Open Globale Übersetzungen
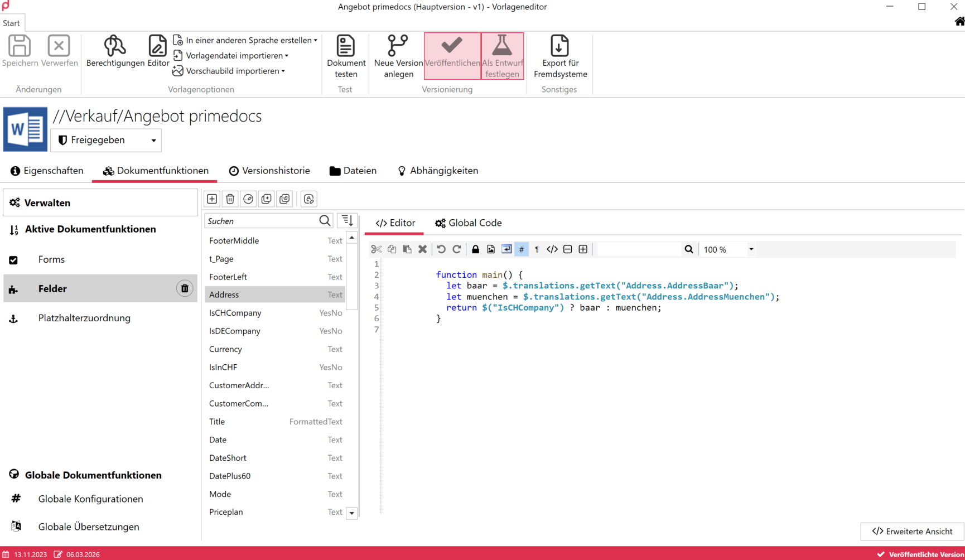965x560 pixels. [89, 527]
